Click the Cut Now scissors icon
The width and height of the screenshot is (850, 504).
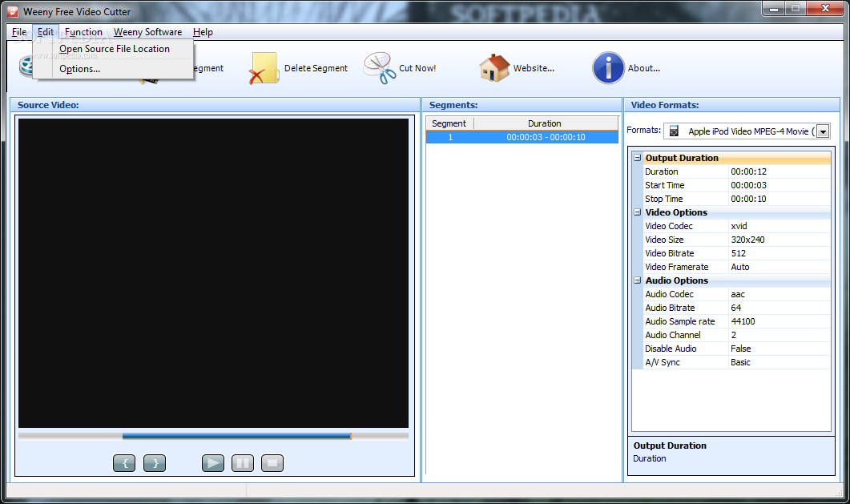coord(380,68)
